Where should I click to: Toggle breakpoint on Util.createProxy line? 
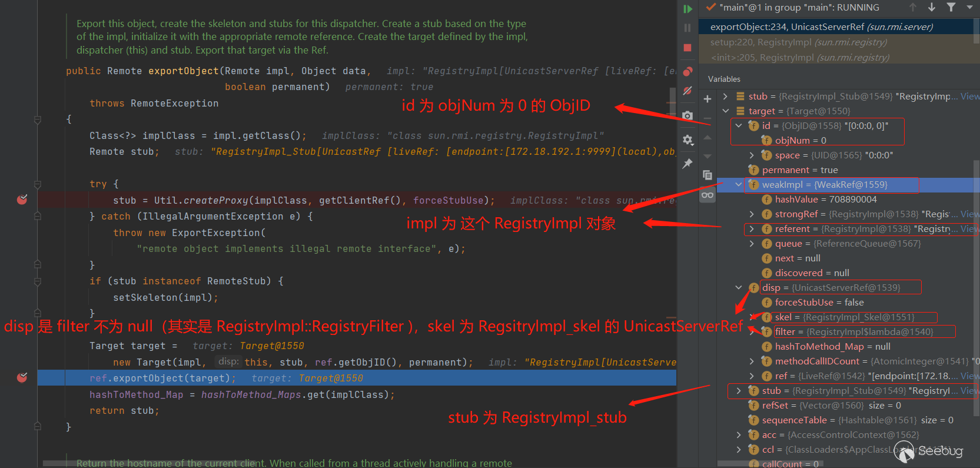[22, 200]
